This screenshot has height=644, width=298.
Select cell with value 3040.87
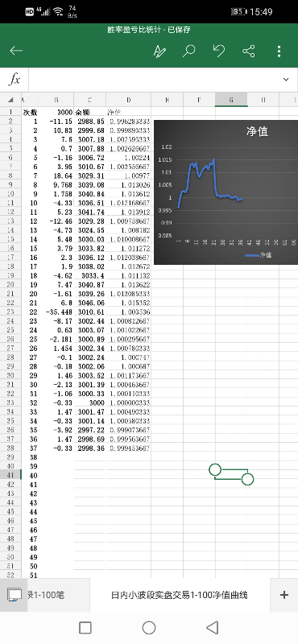(x=89, y=285)
